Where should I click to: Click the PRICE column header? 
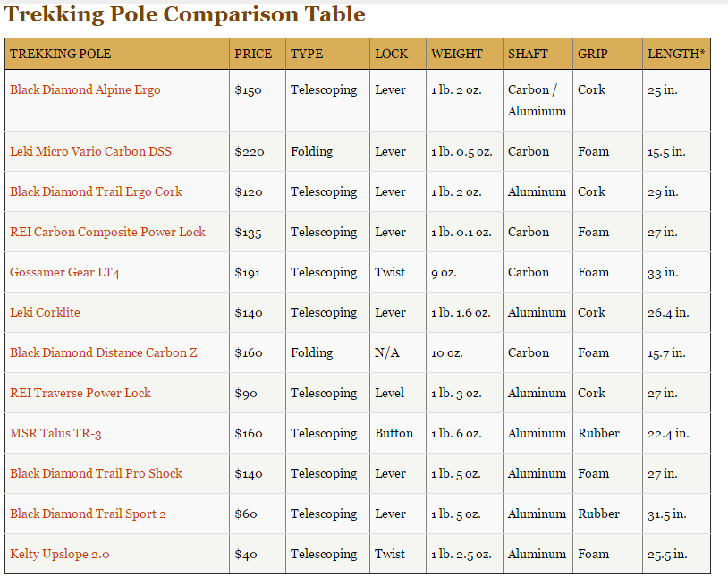click(x=253, y=54)
